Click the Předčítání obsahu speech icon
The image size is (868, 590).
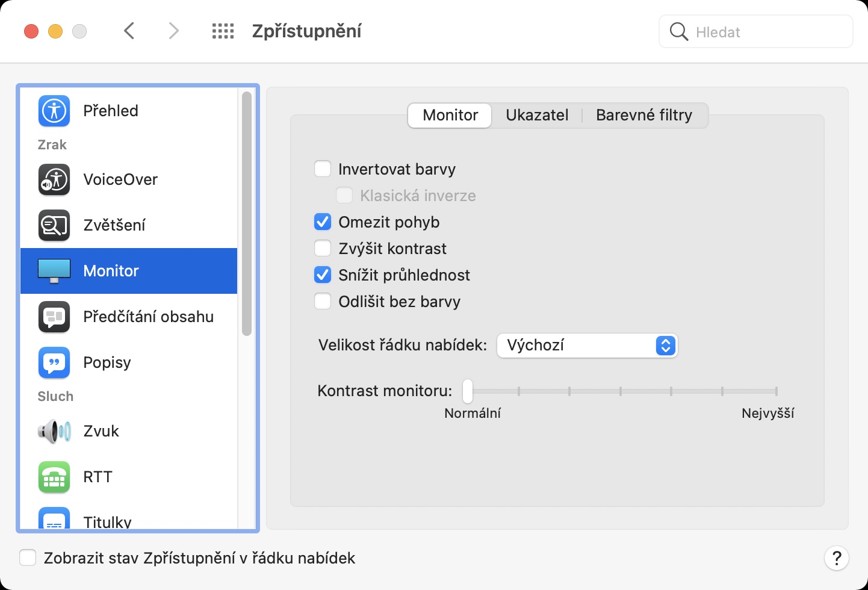[54, 317]
